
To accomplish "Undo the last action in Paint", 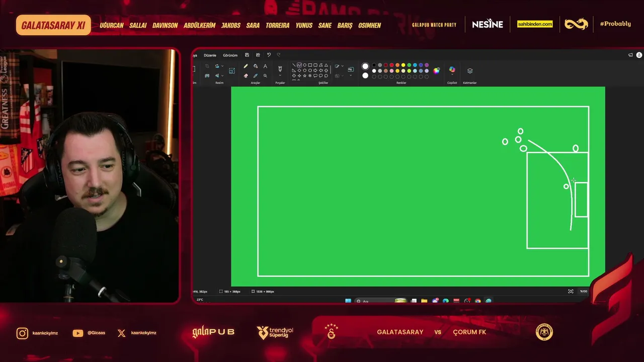I will coord(269,55).
